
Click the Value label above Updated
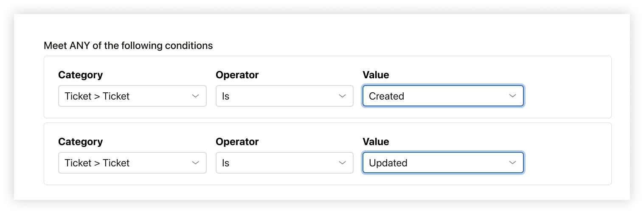tap(376, 142)
